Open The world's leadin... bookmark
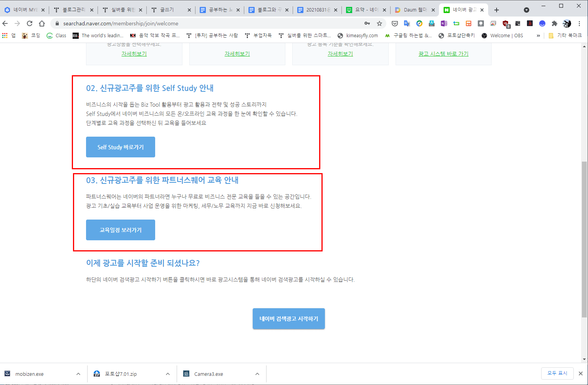The height and width of the screenshot is (385, 588). (x=98, y=35)
